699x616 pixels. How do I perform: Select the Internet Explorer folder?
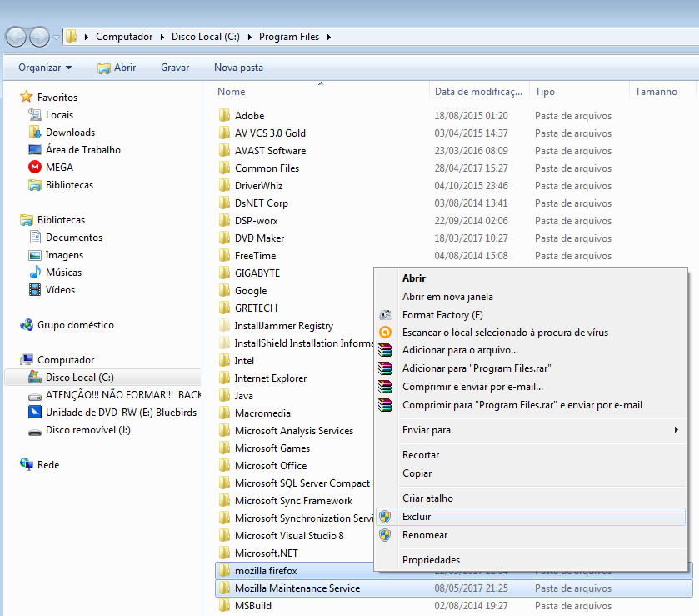(271, 378)
